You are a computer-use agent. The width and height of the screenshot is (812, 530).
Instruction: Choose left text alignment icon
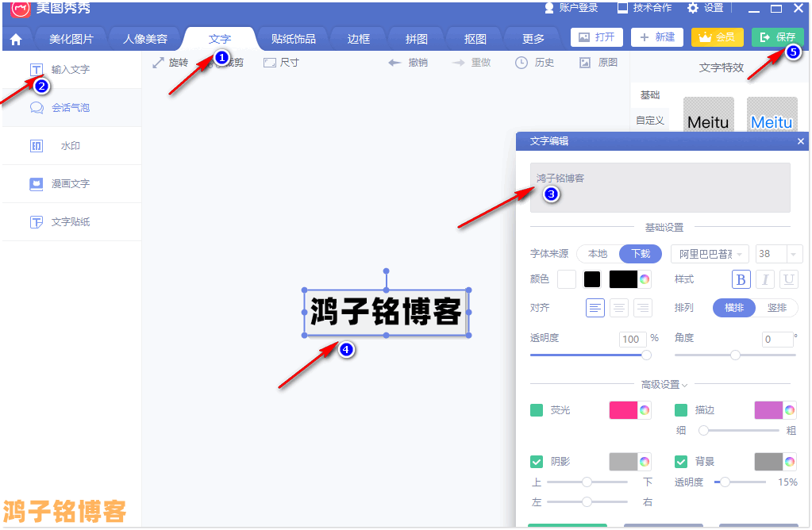pos(595,308)
